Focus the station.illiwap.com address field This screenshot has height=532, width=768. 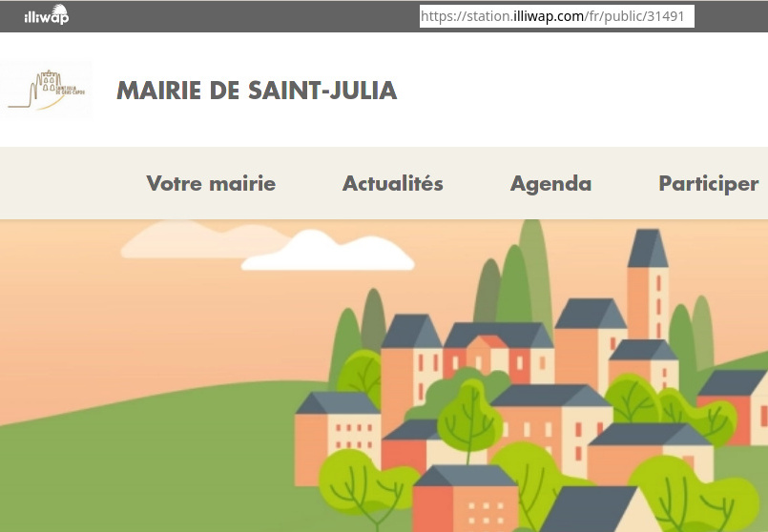[554, 17]
